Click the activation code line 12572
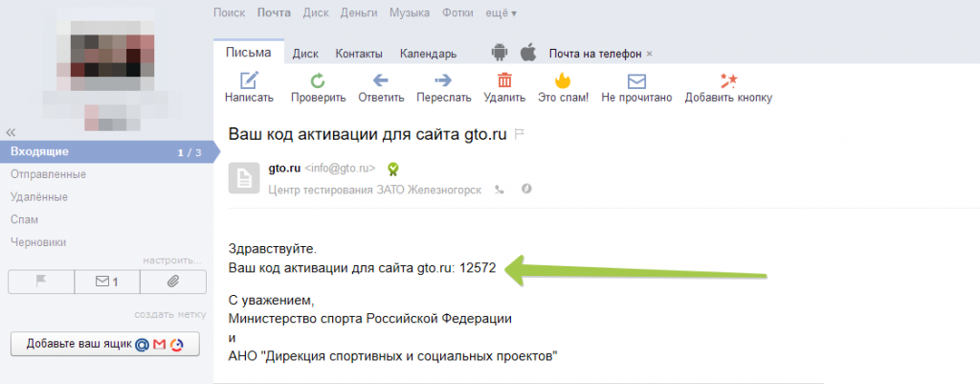 pos(363,268)
